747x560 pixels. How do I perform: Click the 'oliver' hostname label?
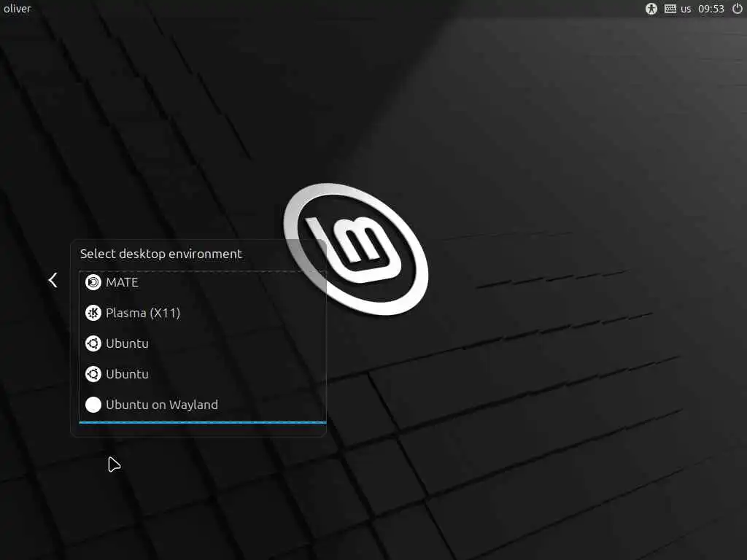click(x=18, y=9)
